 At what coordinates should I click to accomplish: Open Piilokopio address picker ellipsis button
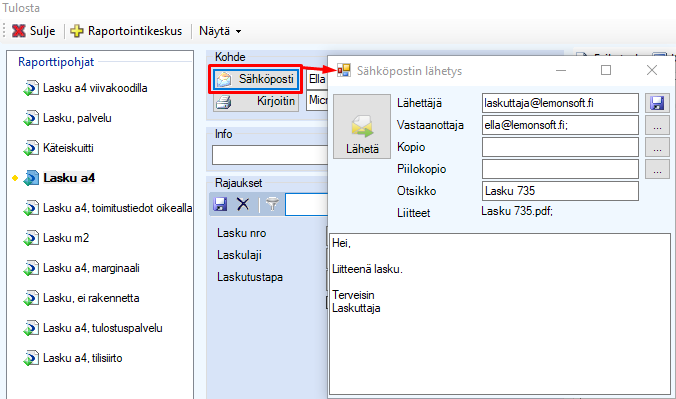pos(657,169)
